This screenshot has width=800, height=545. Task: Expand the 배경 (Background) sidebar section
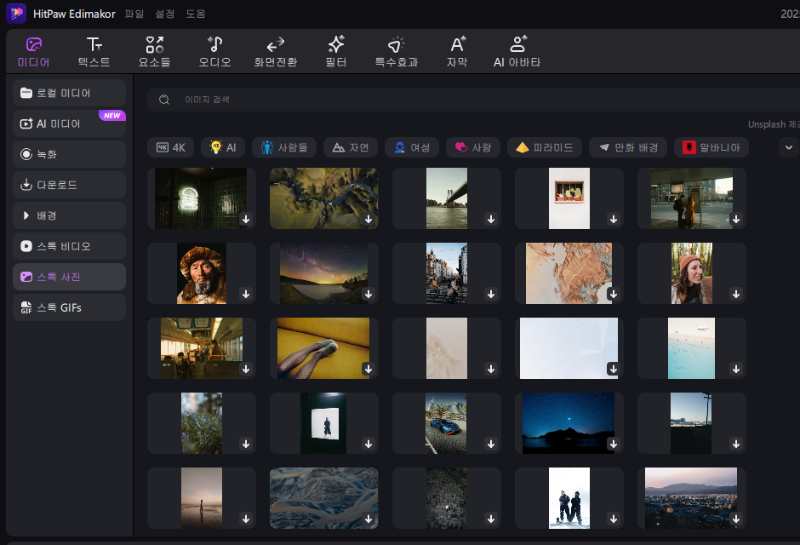pos(69,215)
